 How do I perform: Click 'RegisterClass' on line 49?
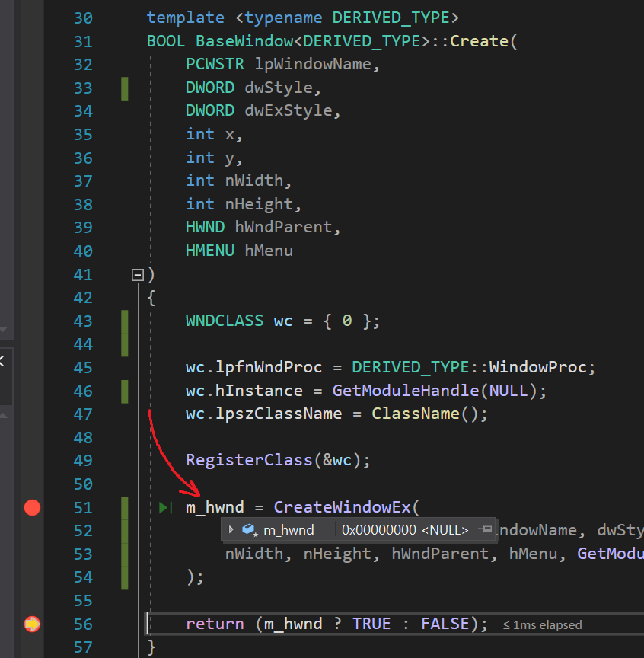pos(249,460)
